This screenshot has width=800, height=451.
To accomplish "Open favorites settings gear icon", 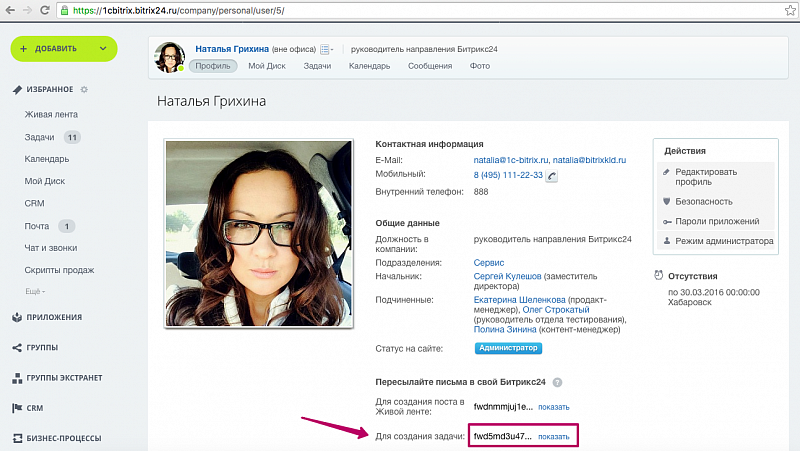I will coord(84,89).
